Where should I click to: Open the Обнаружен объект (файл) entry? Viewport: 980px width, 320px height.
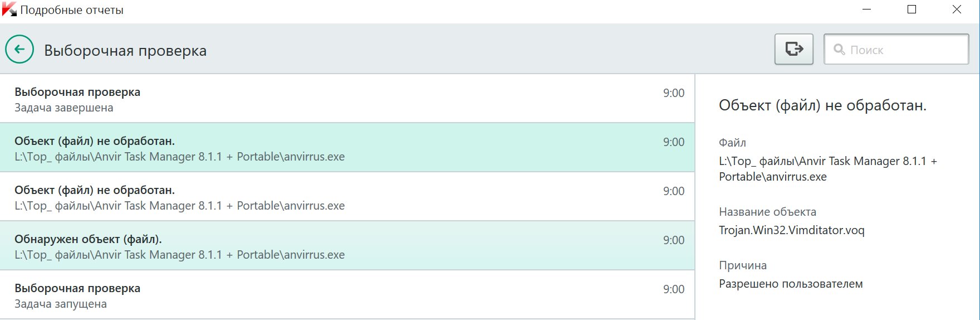(x=347, y=246)
